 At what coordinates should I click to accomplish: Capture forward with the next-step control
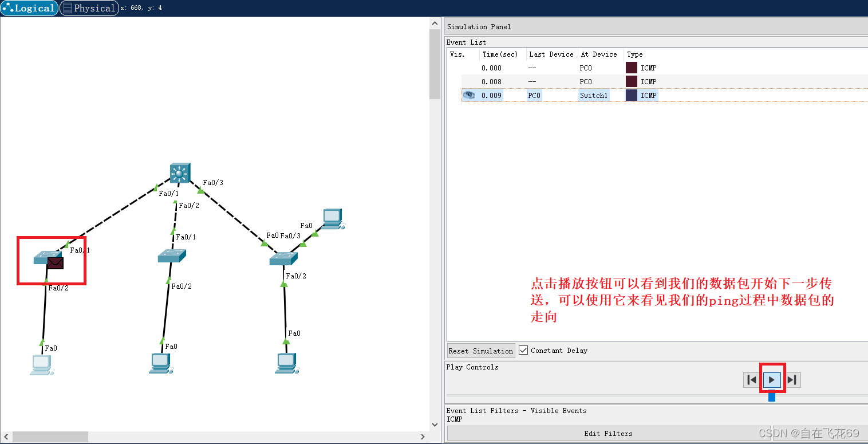(x=792, y=379)
